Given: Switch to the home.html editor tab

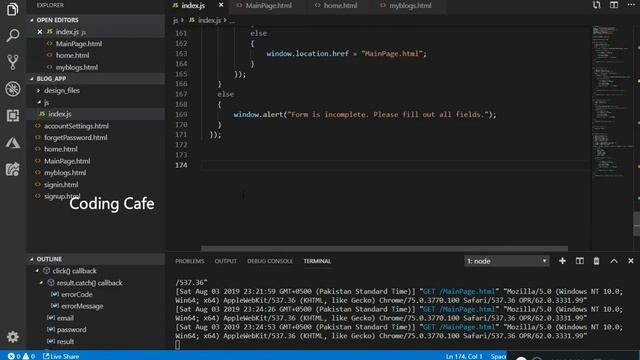Looking at the screenshot, I should tap(336, 5).
